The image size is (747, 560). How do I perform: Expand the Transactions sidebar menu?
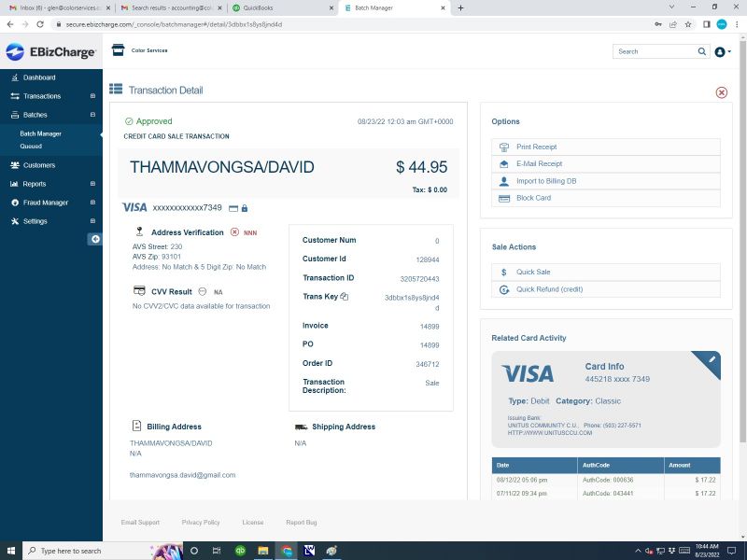92,96
